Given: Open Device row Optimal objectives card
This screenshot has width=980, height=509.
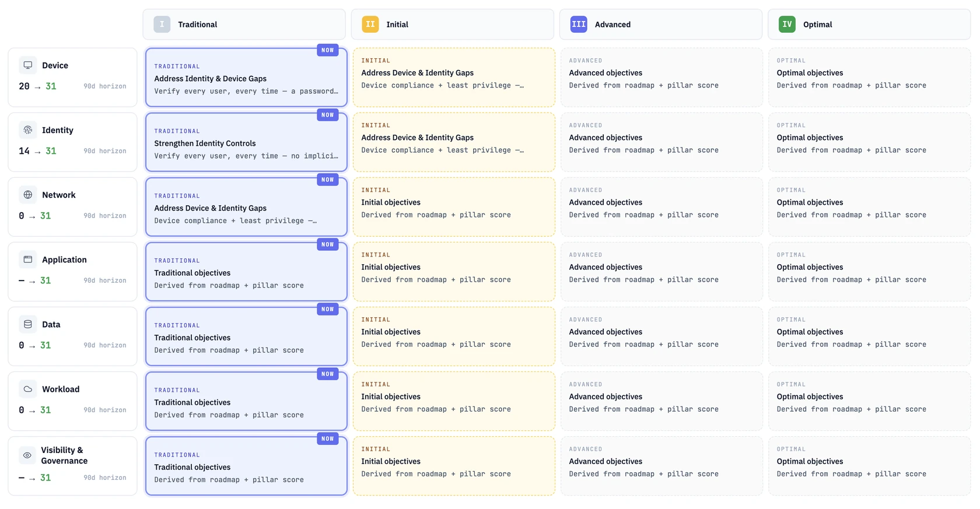Looking at the screenshot, I should pos(869,78).
